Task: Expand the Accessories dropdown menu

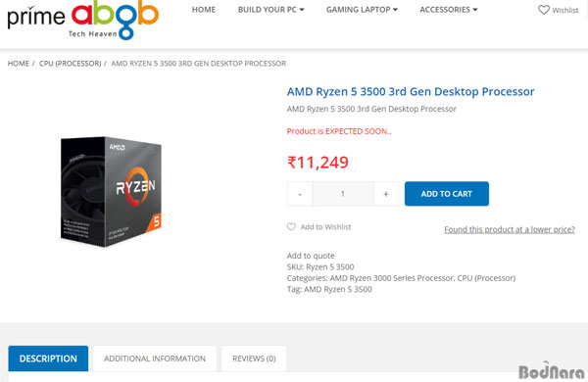Action: tap(449, 10)
